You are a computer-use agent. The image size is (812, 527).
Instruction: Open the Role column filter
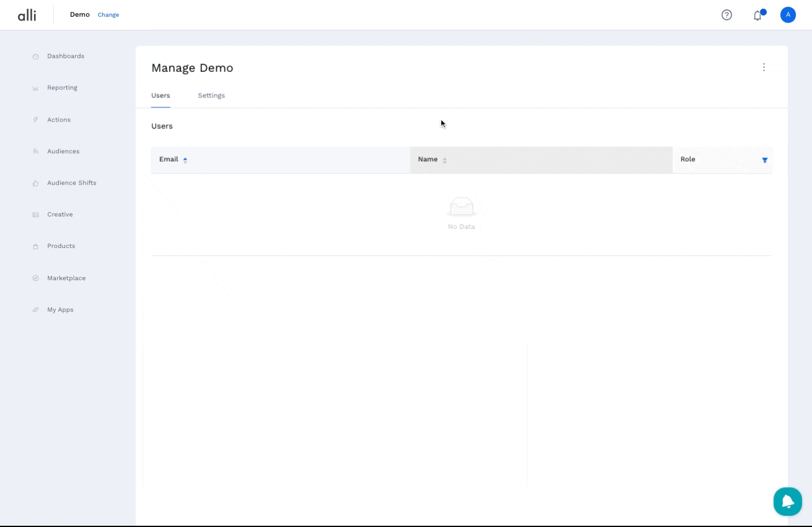coord(764,160)
